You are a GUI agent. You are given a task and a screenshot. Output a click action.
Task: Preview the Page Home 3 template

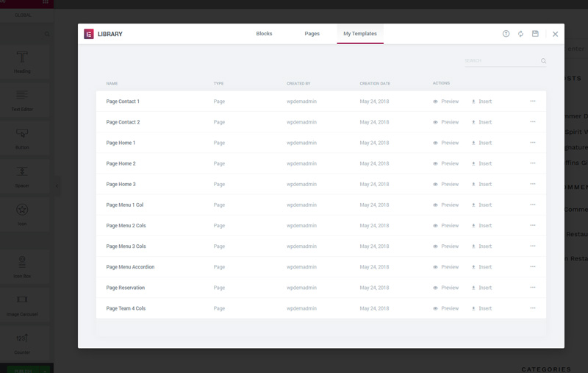(446, 184)
